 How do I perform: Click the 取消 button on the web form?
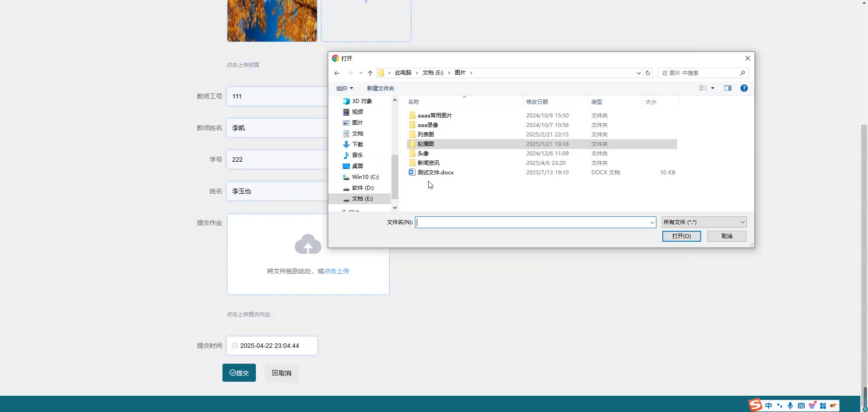point(282,373)
